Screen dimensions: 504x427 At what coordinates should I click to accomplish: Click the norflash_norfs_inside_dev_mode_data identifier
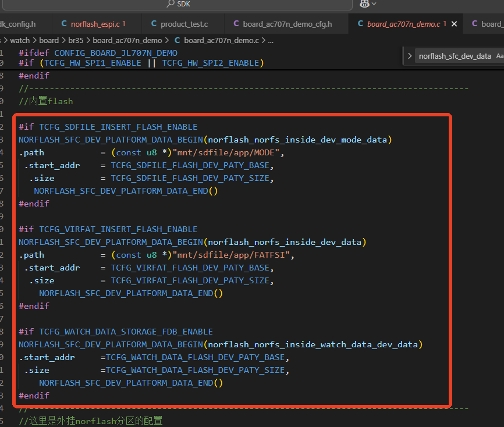[x=297, y=140]
